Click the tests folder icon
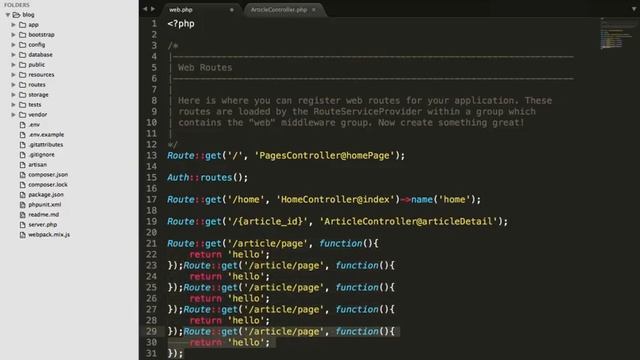640x360 pixels. point(23,105)
